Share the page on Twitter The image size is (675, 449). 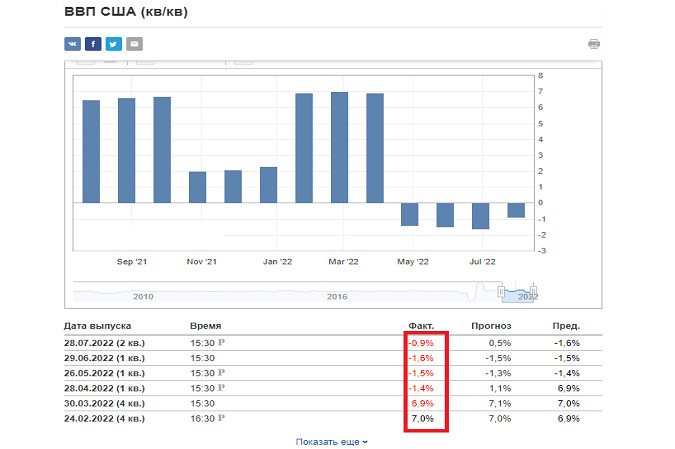[114, 44]
